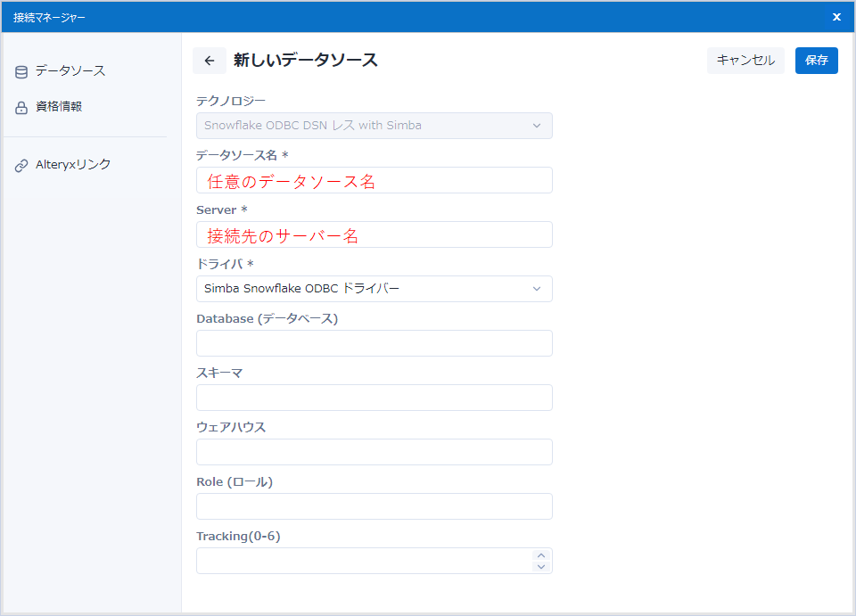Click into the Role (ロール) field

click(x=374, y=506)
